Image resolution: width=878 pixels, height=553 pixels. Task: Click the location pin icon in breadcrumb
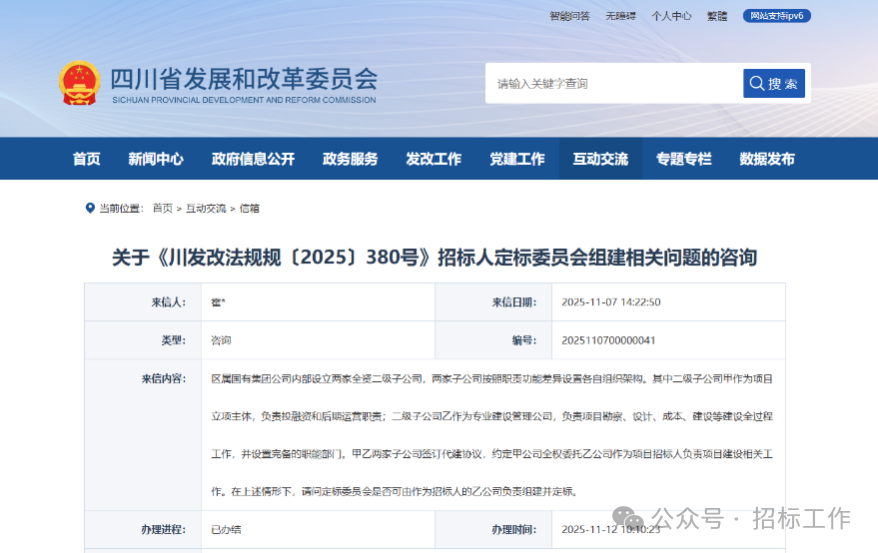coord(90,208)
